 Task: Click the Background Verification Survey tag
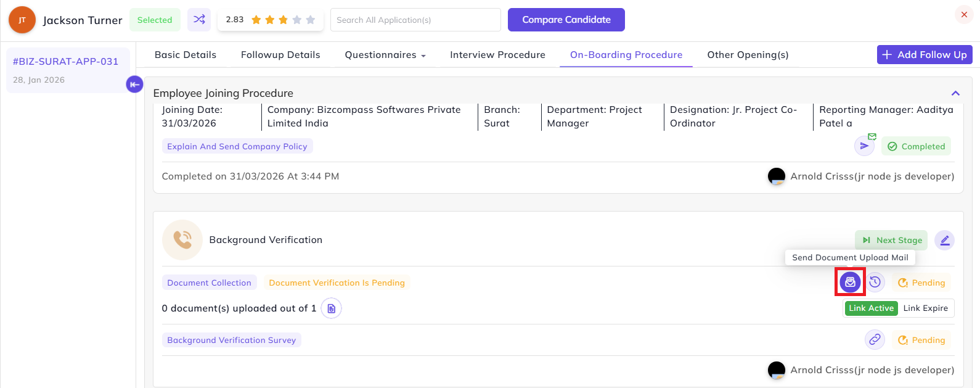click(x=232, y=340)
